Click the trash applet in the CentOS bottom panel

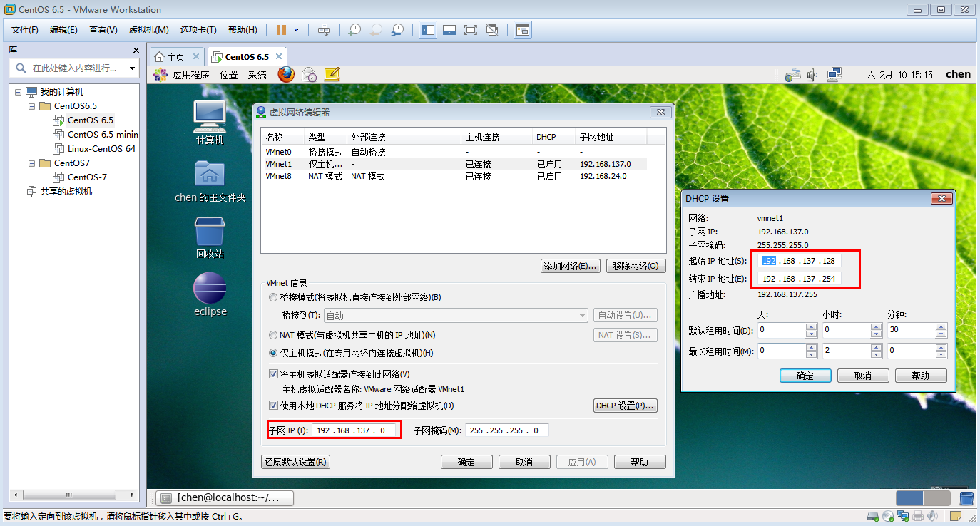966,498
